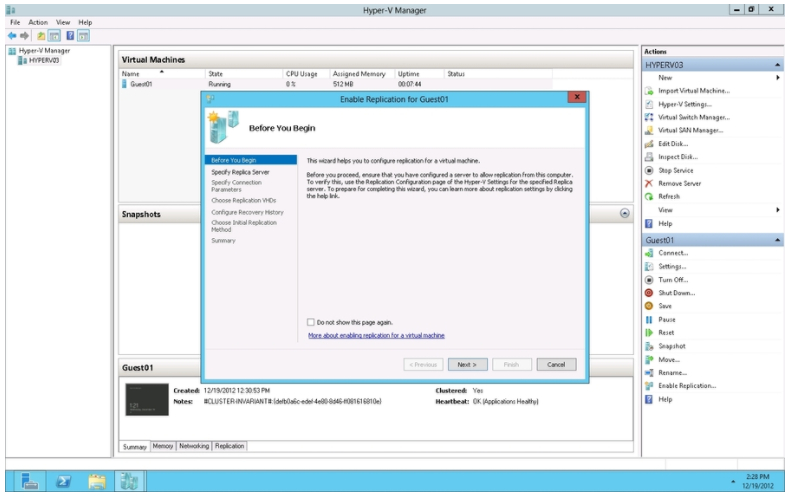Open Guest01 Settings icon
Viewport: 790px width, 497px height.
click(x=649, y=266)
